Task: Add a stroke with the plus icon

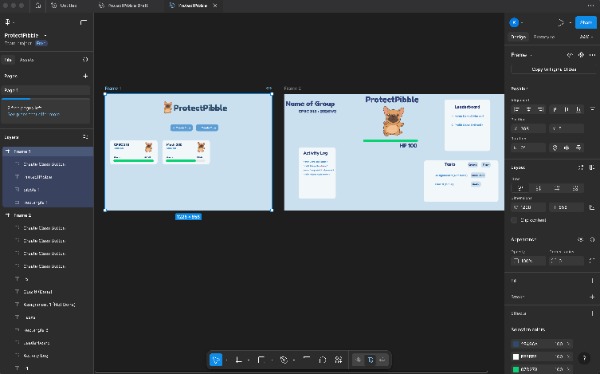Action: [592, 297]
